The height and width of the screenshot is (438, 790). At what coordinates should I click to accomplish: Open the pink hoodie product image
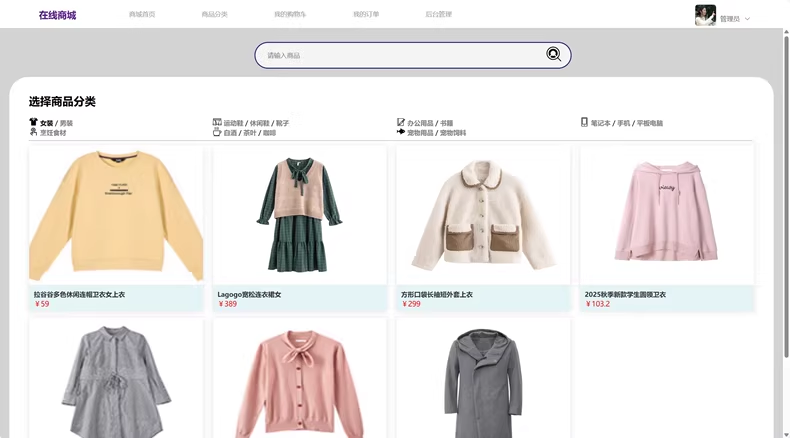click(x=667, y=215)
